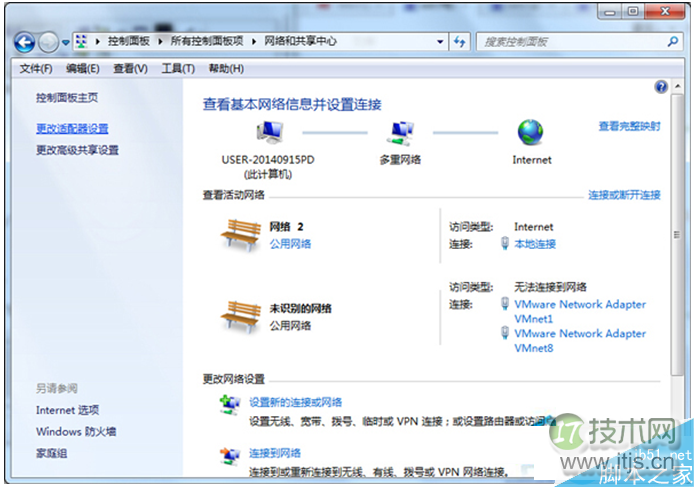Viewport: 694px width, 487px height.
Task: Click the USER-20140915PD computer icon
Action: click(269, 132)
